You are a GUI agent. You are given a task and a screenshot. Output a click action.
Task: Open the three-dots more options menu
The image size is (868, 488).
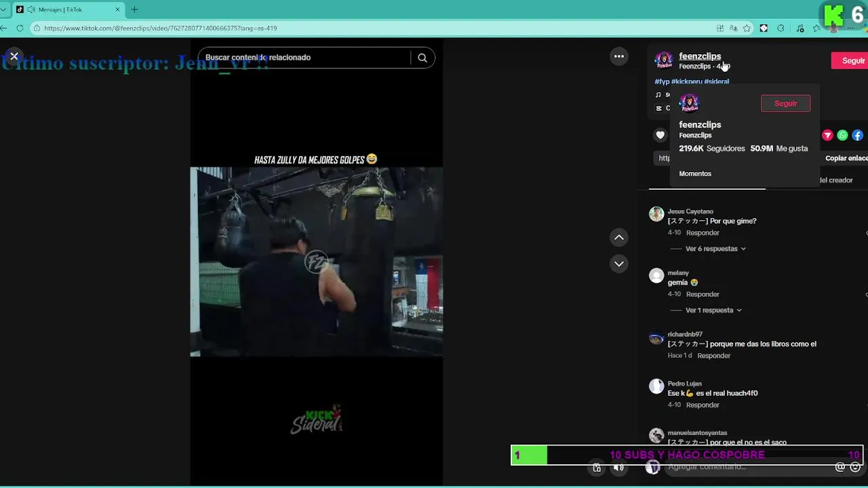(x=619, y=57)
